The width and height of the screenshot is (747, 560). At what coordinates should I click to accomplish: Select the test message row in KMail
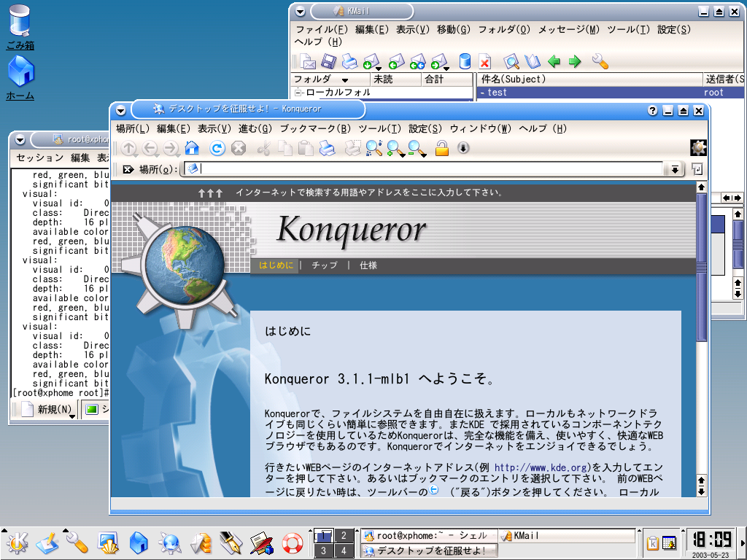pyautogui.click(x=611, y=93)
